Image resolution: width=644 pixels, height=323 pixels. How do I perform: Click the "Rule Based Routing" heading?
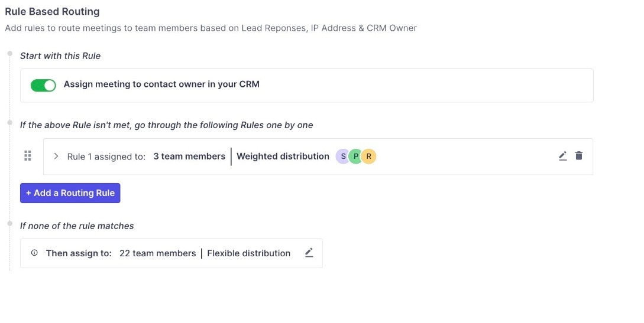pyautogui.click(x=52, y=11)
